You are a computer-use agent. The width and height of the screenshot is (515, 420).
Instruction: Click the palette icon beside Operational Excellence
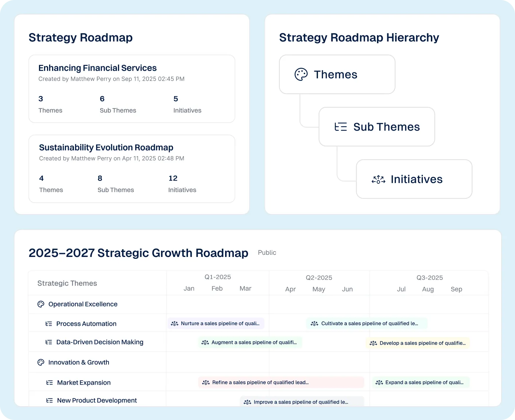[41, 304]
